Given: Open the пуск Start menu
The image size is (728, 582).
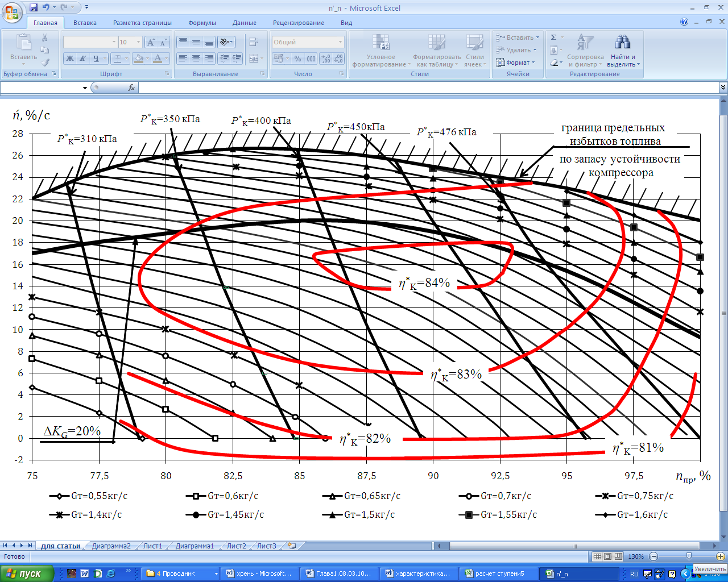Looking at the screenshot, I should (x=27, y=573).
